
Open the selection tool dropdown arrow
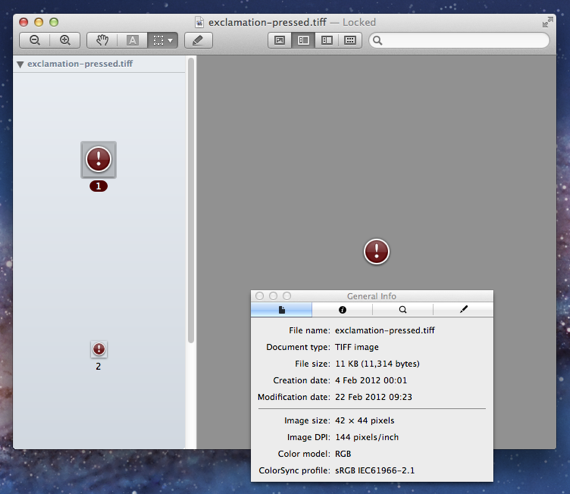[x=171, y=40]
